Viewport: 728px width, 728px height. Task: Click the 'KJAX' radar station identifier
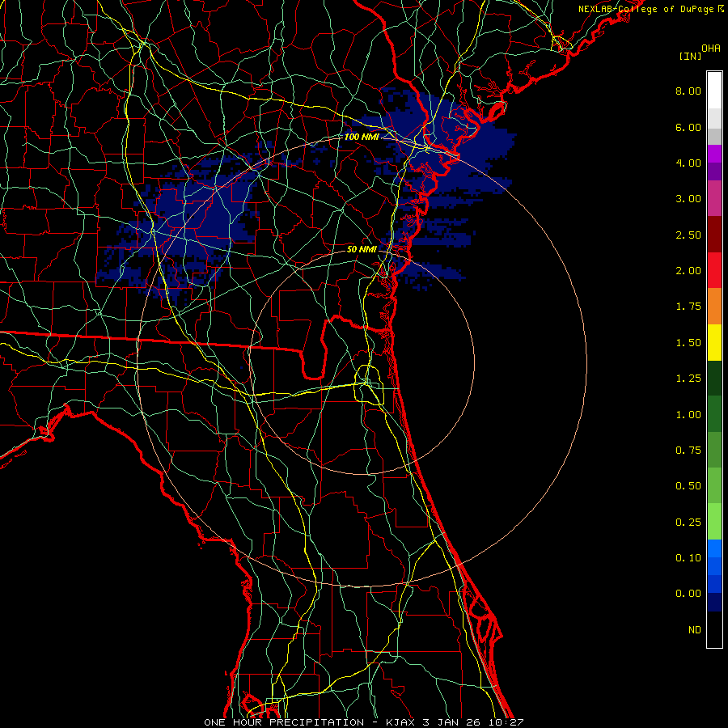pos(401,722)
